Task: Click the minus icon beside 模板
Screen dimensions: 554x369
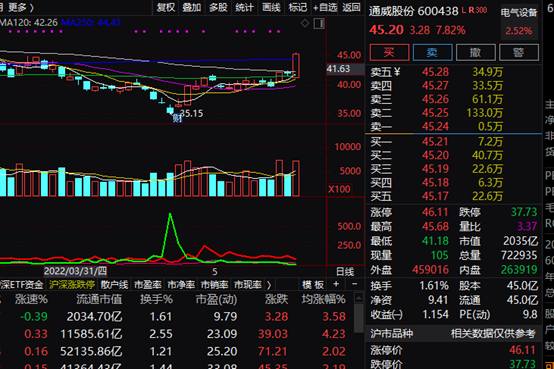Action: [354, 284]
